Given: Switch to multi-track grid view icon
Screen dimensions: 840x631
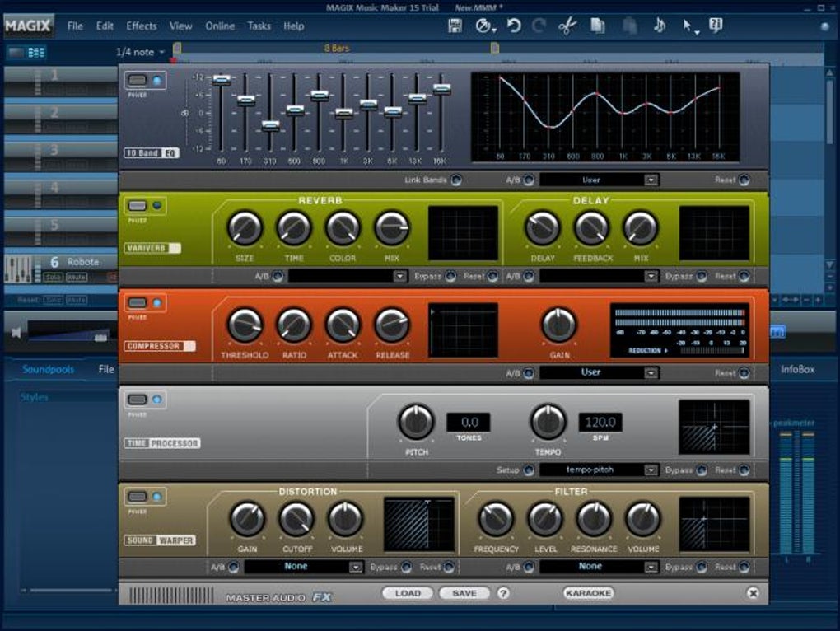Looking at the screenshot, I should [x=36, y=53].
